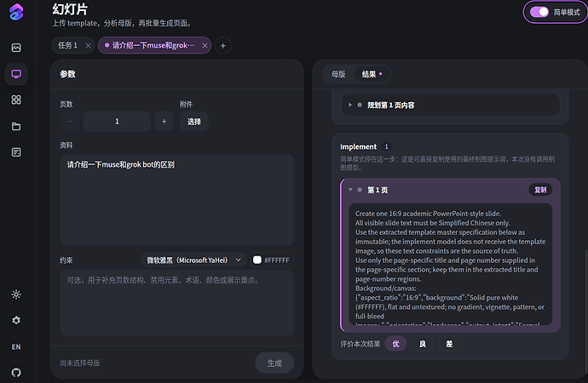Increase page count with plus button

pos(164,122)
